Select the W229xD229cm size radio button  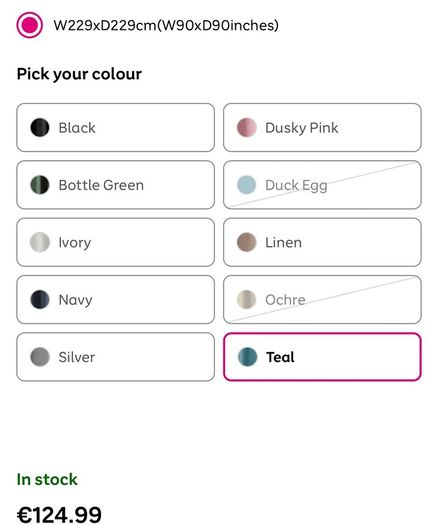pyautogui.click(x=29, y=25)
